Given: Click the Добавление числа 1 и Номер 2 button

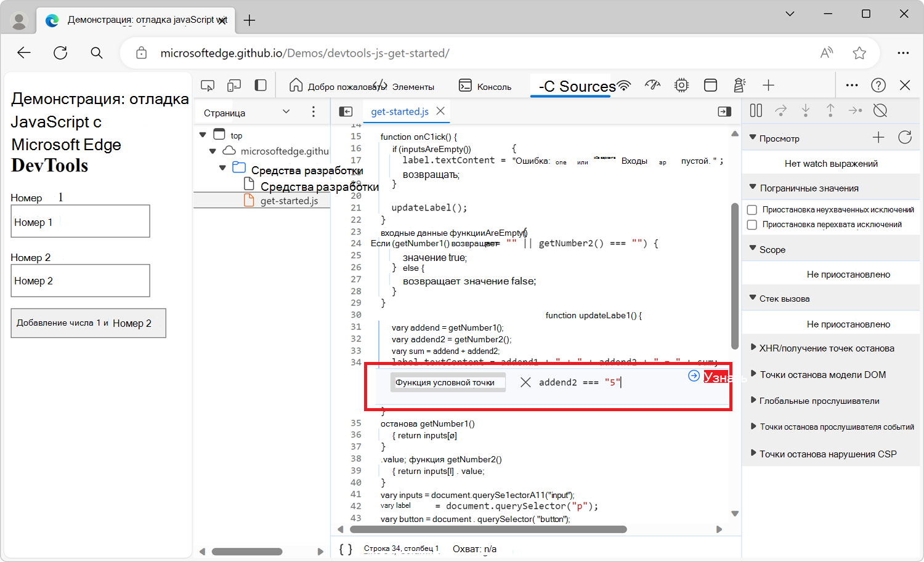Looking at the screenshot, I should [88, 323].
